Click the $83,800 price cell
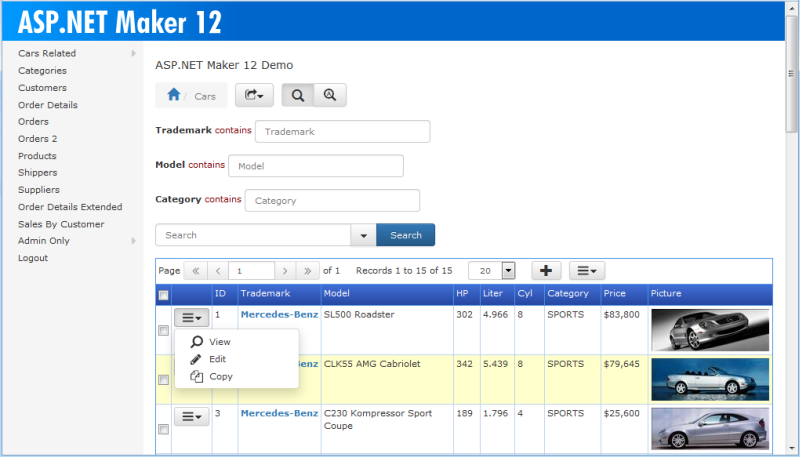Image resolution: width=800 pixels, height=457 pixels. click(x=621, y=314)
